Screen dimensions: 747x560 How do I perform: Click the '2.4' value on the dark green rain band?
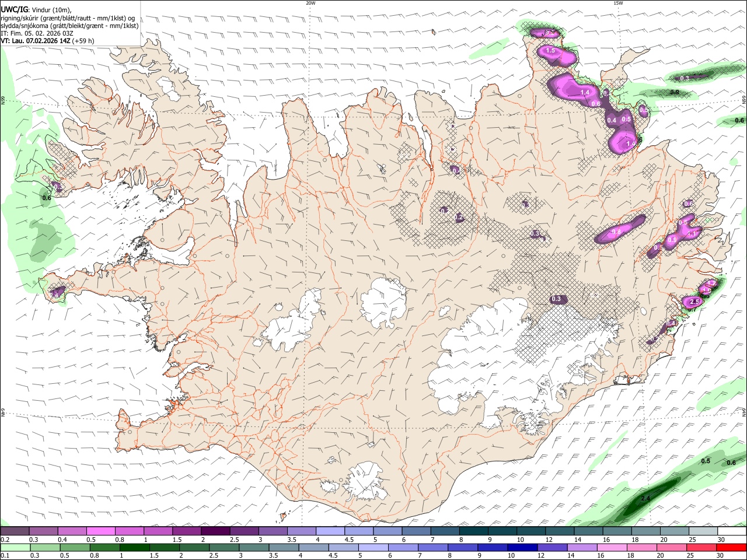click(645, 499)
